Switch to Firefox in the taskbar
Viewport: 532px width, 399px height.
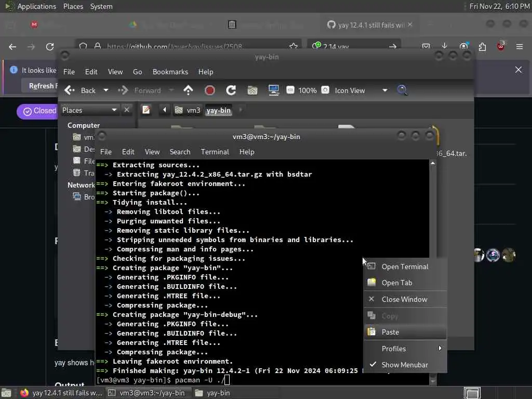coord(61,393)
